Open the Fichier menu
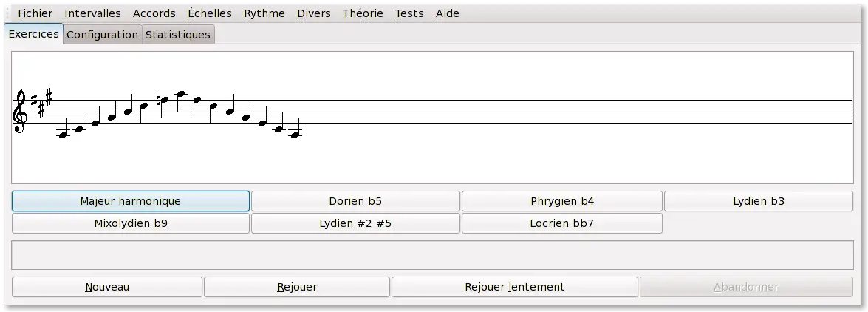 pos(35,13)
